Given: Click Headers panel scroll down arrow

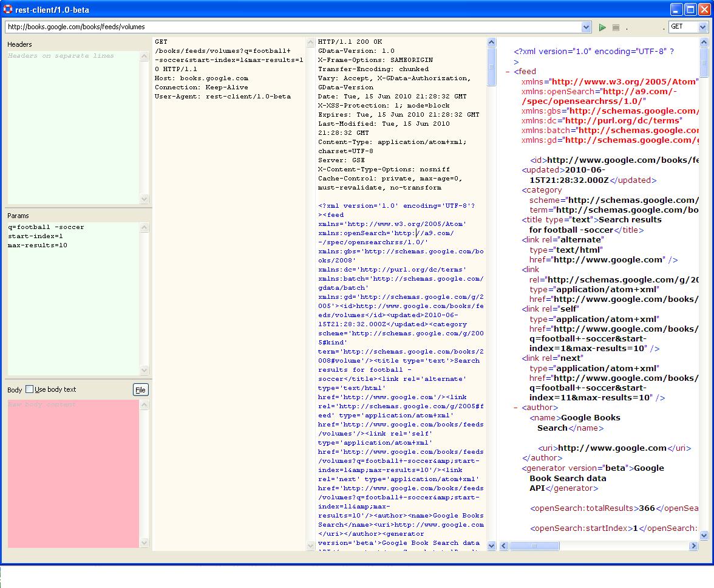Looking at the screenshot, I should (x=144, y=199).
